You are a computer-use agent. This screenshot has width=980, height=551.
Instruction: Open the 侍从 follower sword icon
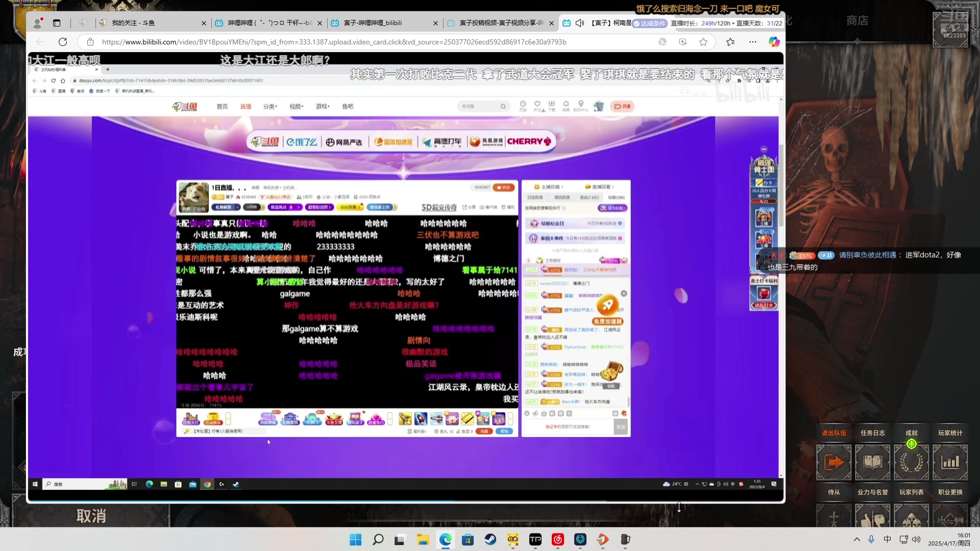click(x=834, y=516)
